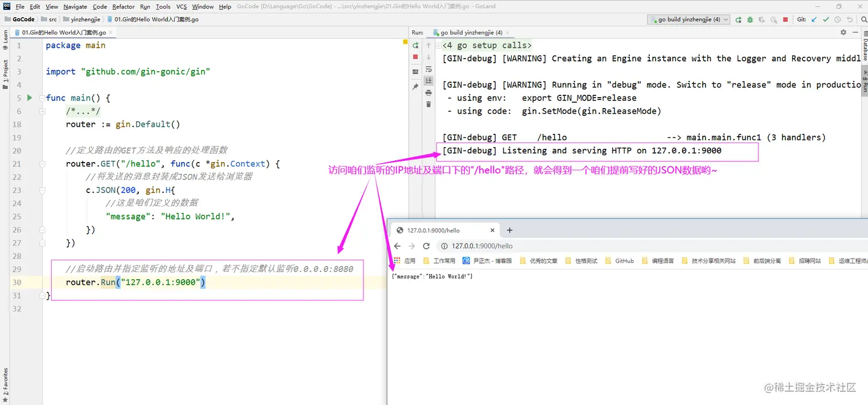
Task: Print the console output with printer icon
Action: tap(428, 93)
